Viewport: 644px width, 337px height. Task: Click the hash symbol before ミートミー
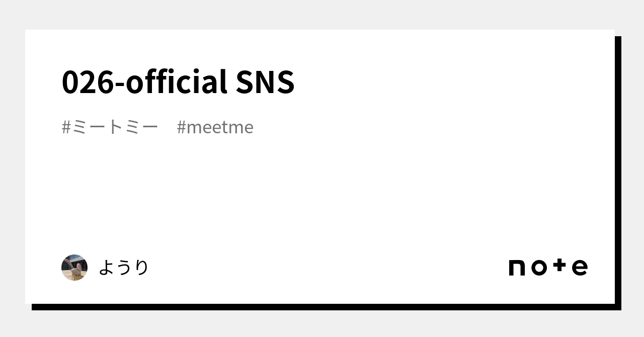66,127
